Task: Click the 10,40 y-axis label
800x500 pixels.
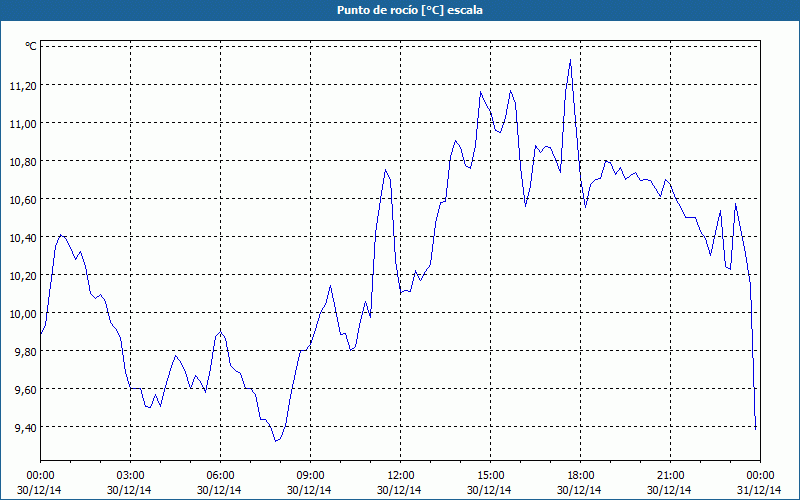Action: 23,238
